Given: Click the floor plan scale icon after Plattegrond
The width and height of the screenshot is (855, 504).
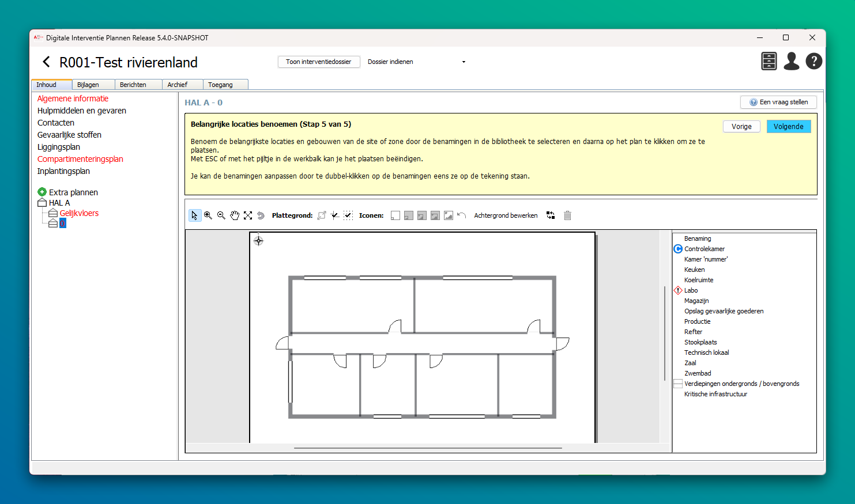Looking at the screenshot, I should click(x=322, y=215).
